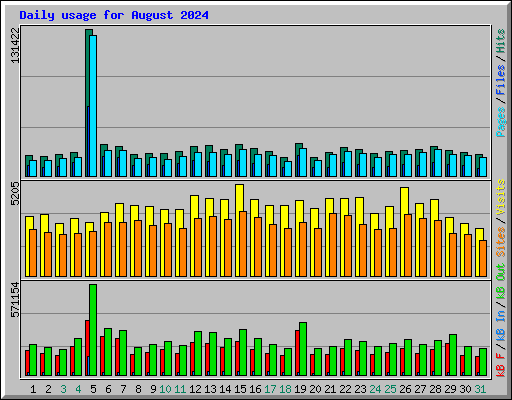Click the 'Pages' legend label

(501, 122)
